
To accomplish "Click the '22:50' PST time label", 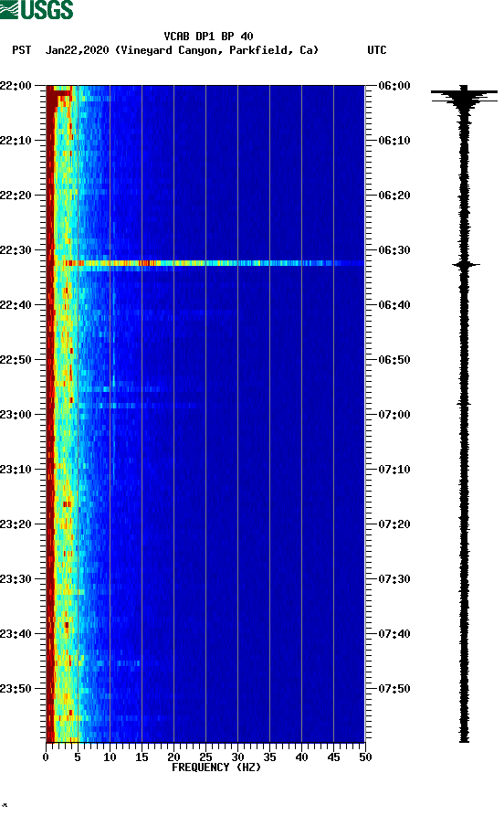I will pyautogui.click(x=16, y=360).
